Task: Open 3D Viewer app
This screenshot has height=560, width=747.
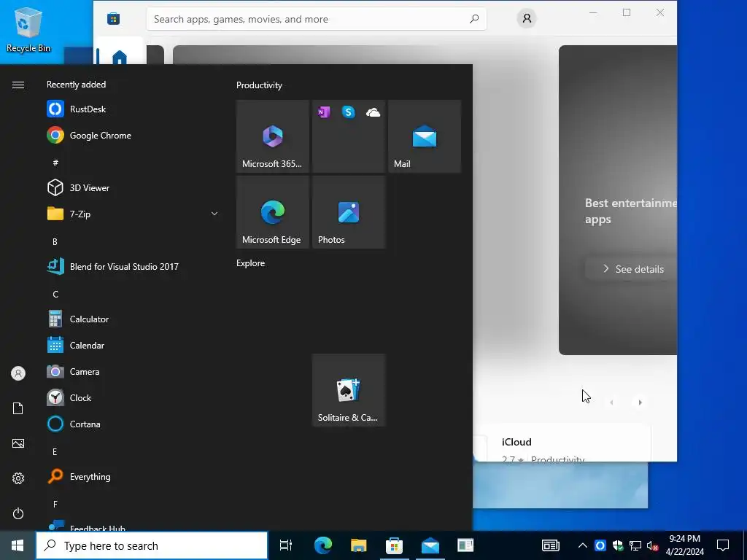Action: click(133, 187)
